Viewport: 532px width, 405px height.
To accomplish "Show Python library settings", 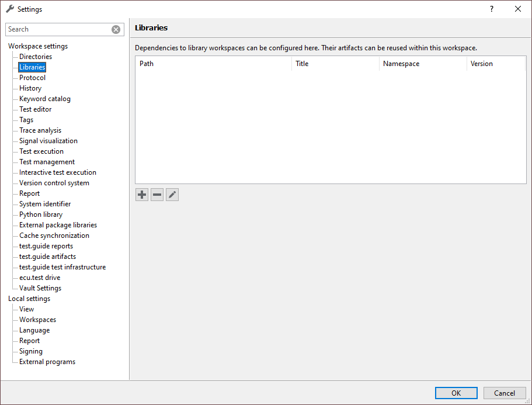I will pos(41,214).
